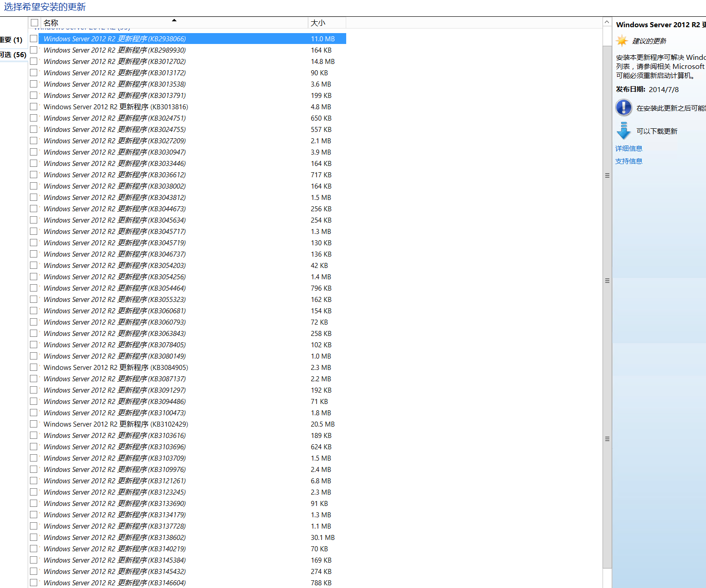Screen dimensions: 706x588
Task: Click the update name containing KB3078405
Action: click(115, 345)
